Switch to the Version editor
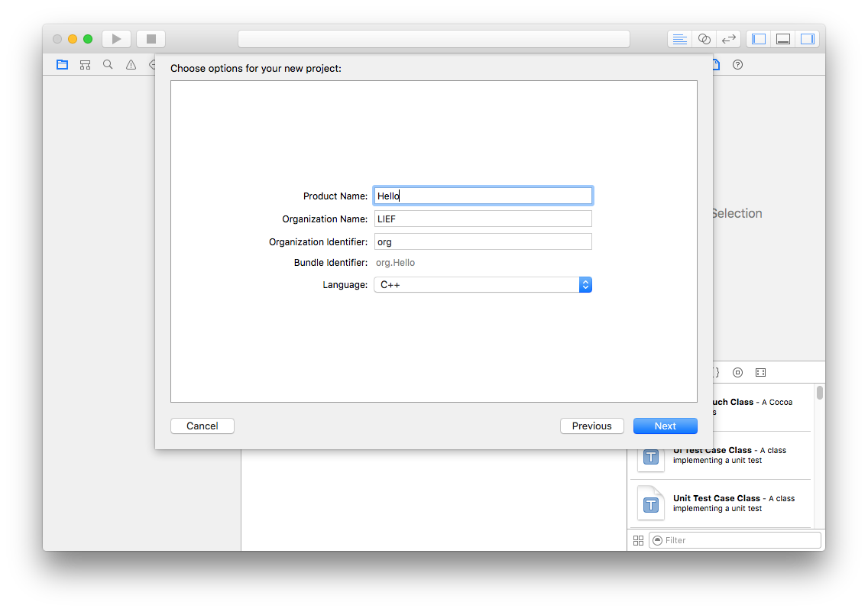868x612 pixels. tap(729, 39)
